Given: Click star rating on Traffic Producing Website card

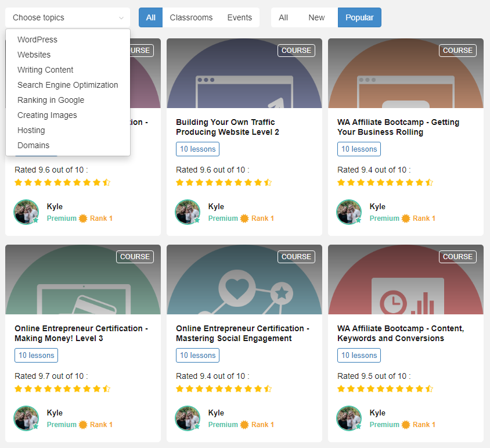Looking at the screenshot, I should 224,182.
